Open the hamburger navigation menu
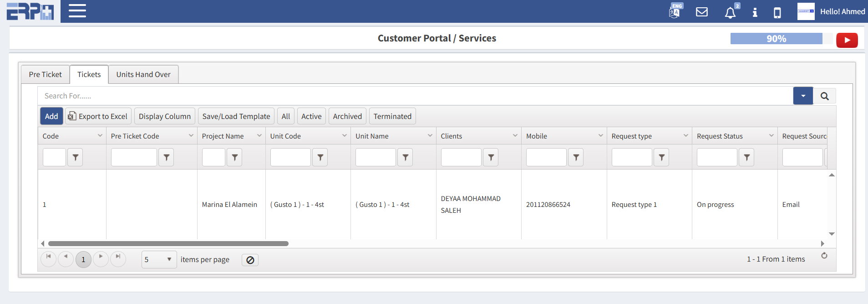Image resolution: width=868 pixels, height=304 pixels. 77,11
